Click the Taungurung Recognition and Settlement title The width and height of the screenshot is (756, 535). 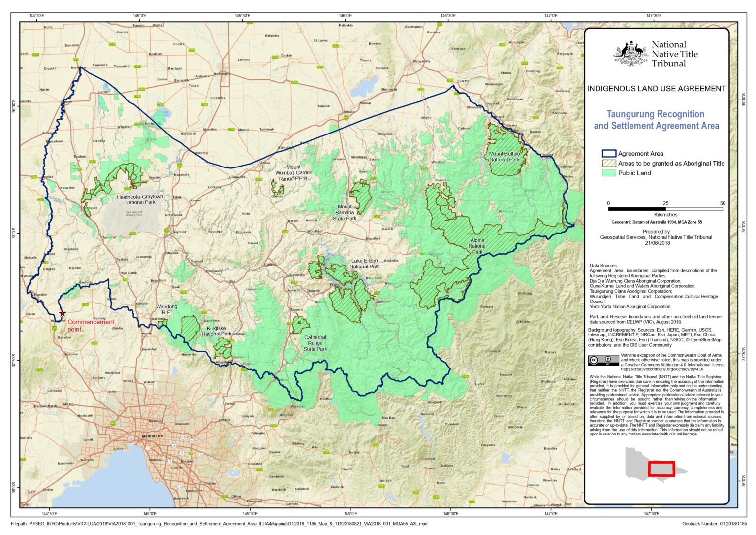point(657,120)
